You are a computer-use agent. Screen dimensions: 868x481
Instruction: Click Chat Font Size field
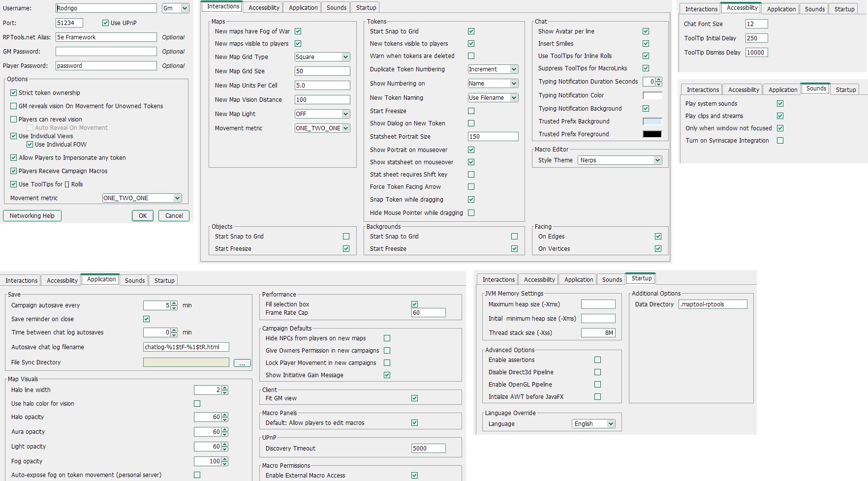coord(757,24)
